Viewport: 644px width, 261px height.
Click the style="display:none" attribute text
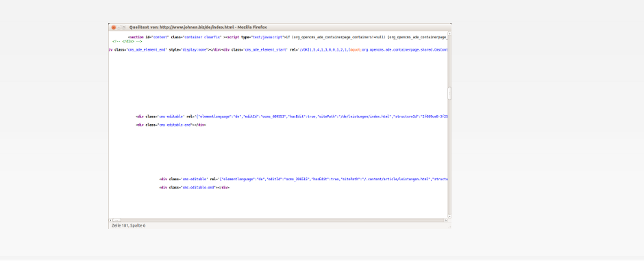click(x=188, y=49)
